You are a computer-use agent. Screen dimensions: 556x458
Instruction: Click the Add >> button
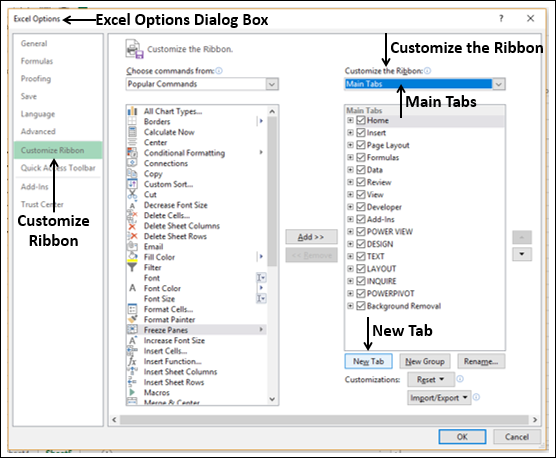(x=311, y=237)
